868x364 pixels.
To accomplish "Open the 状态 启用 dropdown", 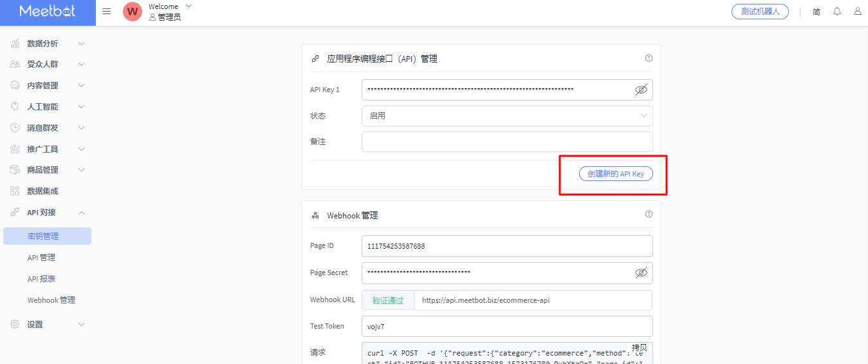I will click(507, 116).
